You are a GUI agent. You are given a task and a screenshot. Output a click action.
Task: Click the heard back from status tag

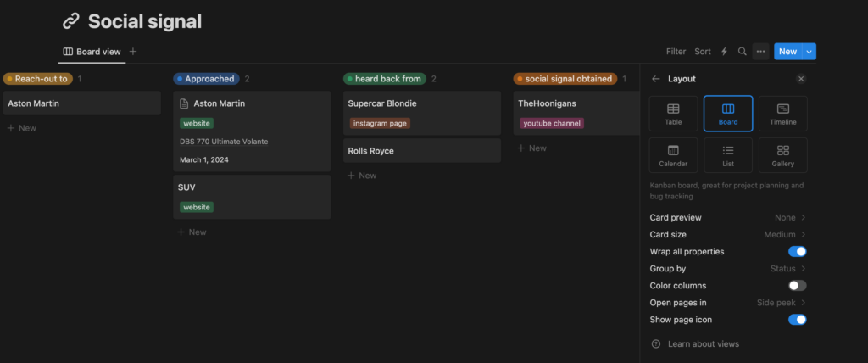[x=385, y=79]
